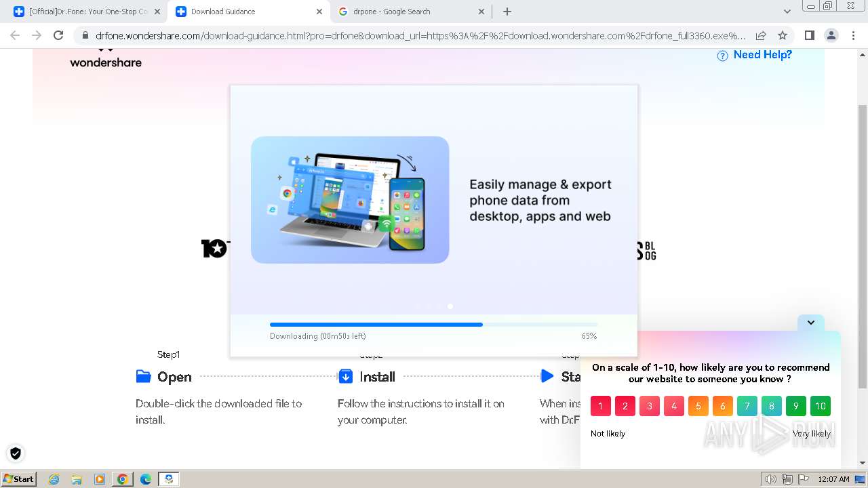Screen dimensions: 868x488
Task: Open the Windows Start menu
Action: click(18, 479)
